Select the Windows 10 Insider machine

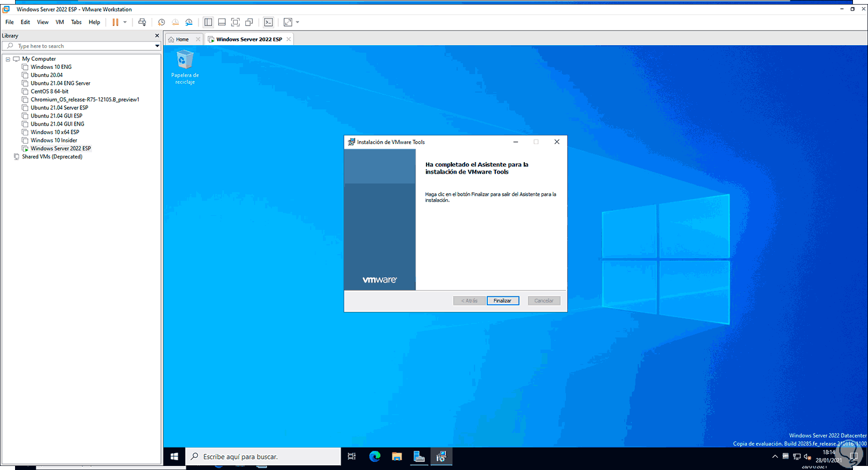coord(54,140)
